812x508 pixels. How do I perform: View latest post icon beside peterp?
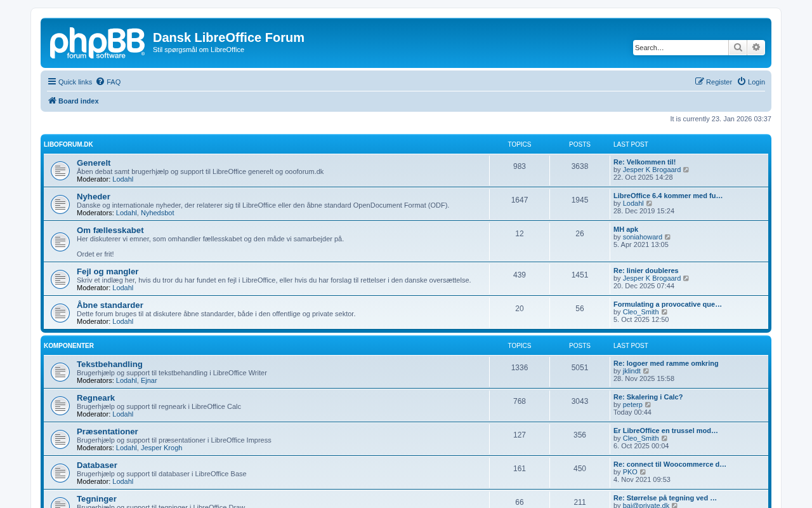[648, 405]
